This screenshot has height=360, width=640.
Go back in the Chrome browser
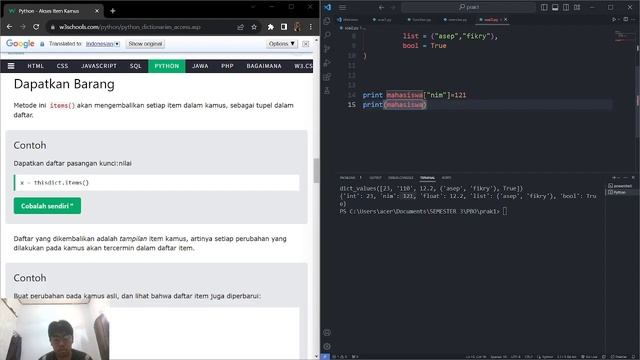pos(9,27)
